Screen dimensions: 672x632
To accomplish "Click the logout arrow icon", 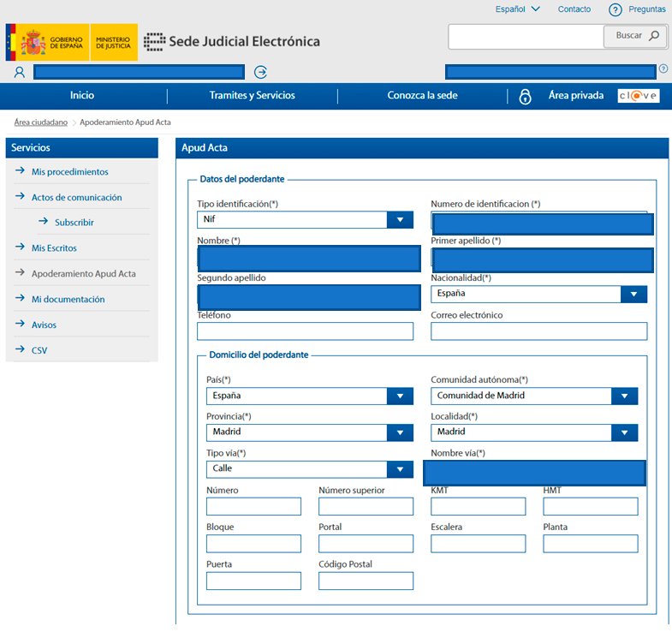I will point(261,72).
